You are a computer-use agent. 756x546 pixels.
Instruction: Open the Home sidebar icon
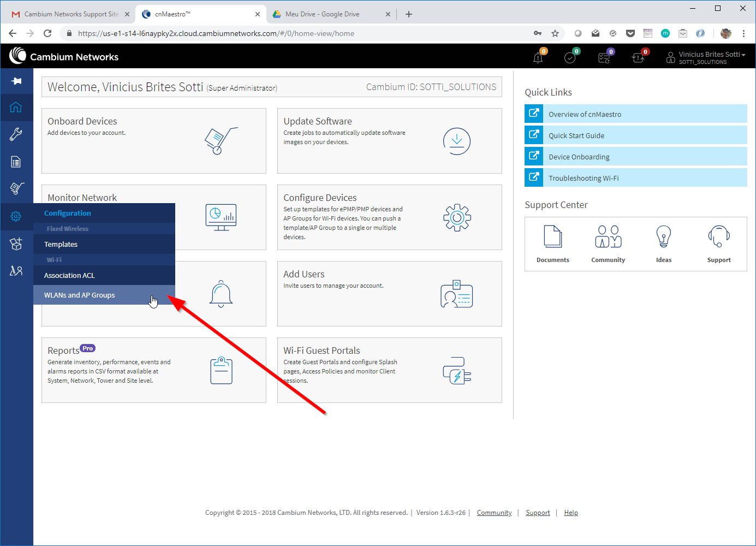pyautogui.click(x=16, y=107)
